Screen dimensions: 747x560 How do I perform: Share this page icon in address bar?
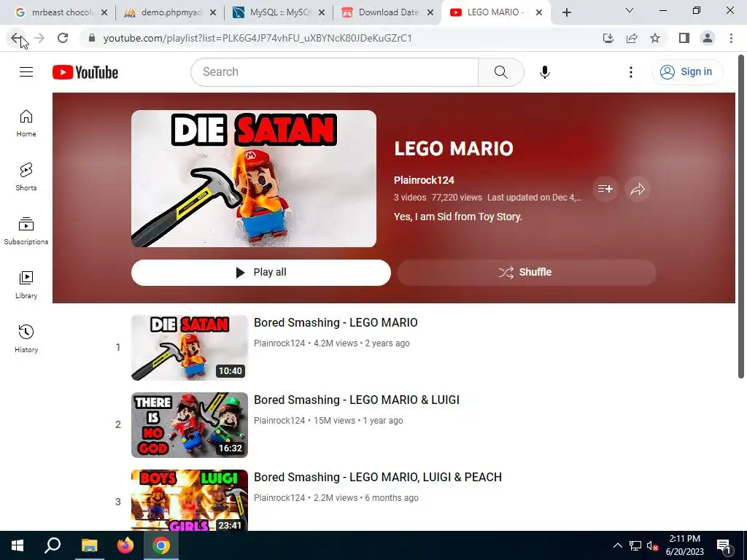pos(632,38)
